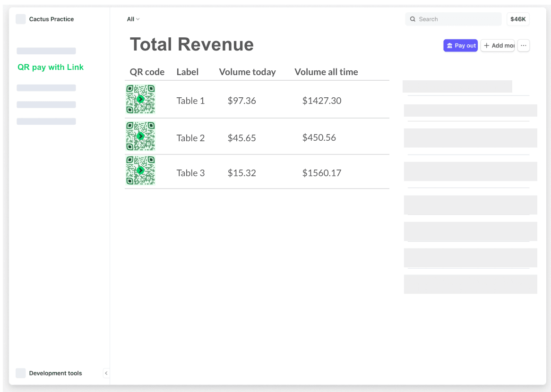551x392 pixels.
Task: Click the Cactus Practice logo square
Action: [21, 19]
